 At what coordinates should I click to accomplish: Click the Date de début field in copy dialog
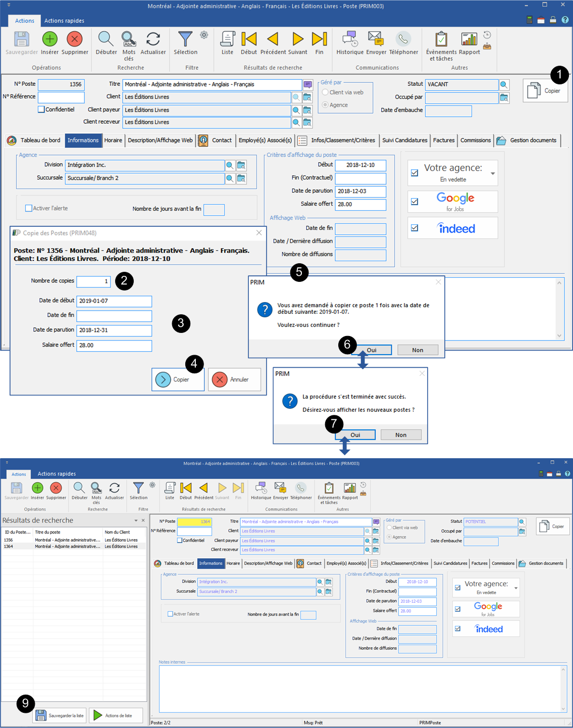(x=114, y=301)
